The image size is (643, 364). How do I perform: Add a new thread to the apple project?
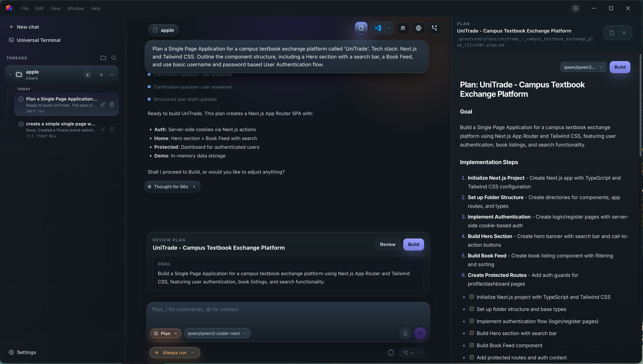pos(101,75)
